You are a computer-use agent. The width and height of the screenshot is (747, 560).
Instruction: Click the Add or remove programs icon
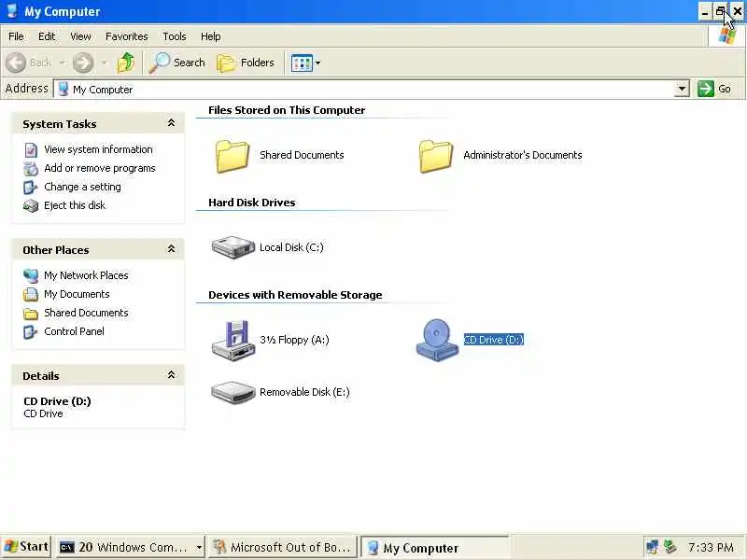pyautogui.click(x=31, y=169)
